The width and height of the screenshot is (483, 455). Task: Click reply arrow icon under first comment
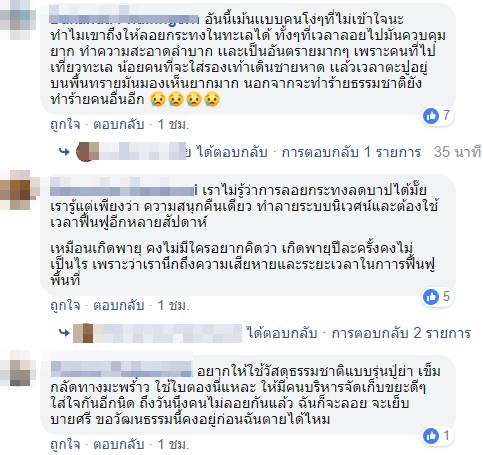pyautogui.click(x=64, y=152)
